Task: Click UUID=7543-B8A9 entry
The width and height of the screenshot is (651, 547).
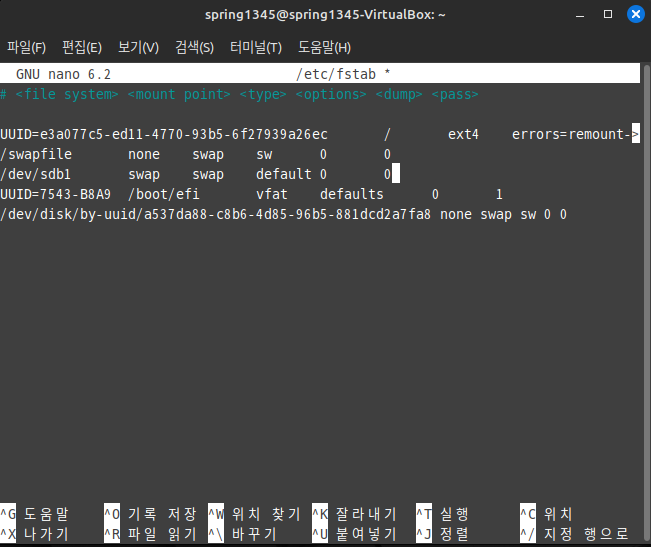Action: point(56,194)
